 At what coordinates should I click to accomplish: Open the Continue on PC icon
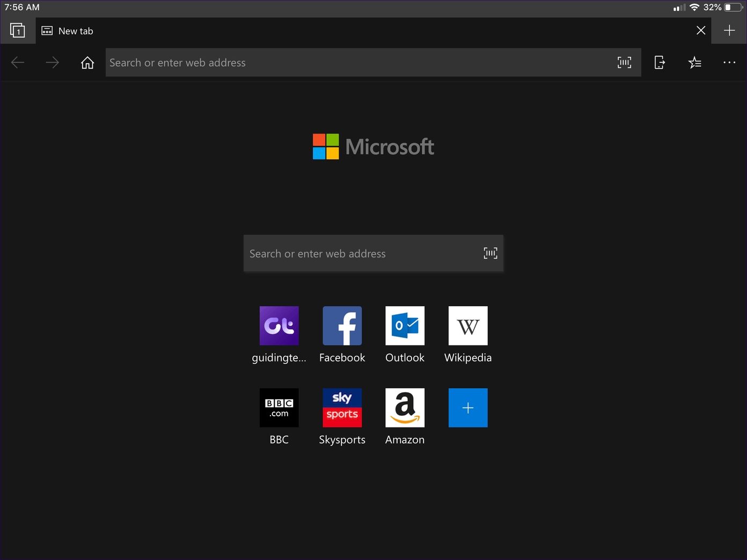(x=660, y=63)
